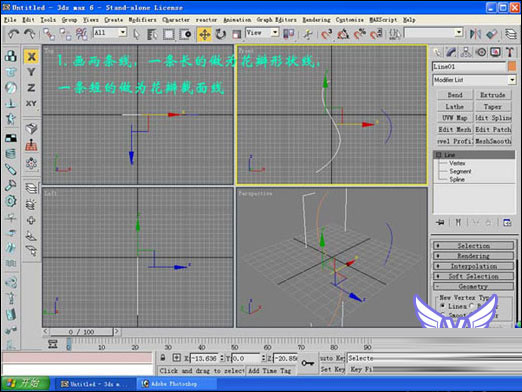Toggle the Angle Snap magnet
Image resolution: width=522 pixels, height=392 pixels.
point(343,34)
